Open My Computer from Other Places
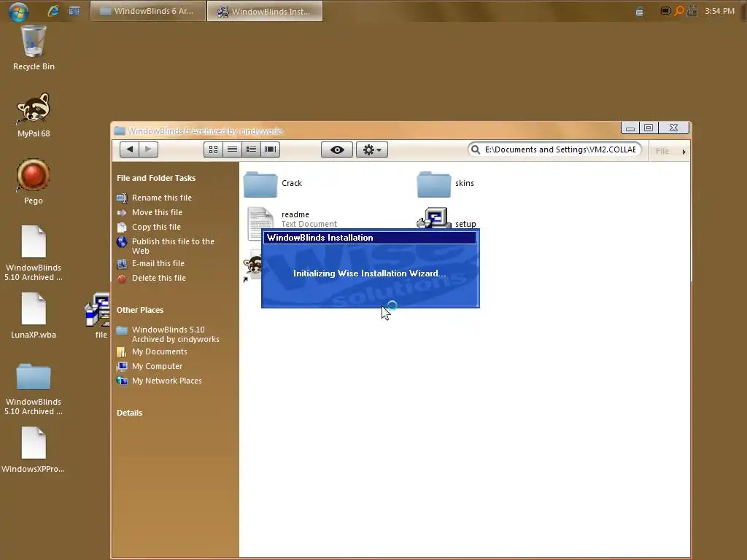Image resolution: width=747 pixels, height=560 pixels. pyautogui.click(x=158, y=366)
